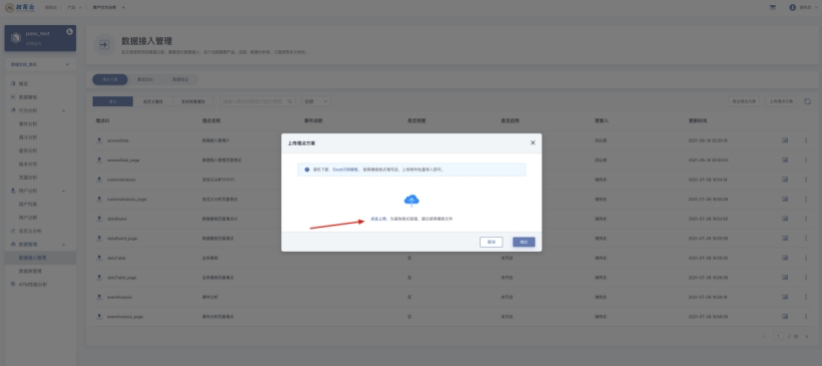This screenshot has height=366, width=822.
Task: Click the dataBoard_page ID text in the table
Action: (x=122, y=238)
